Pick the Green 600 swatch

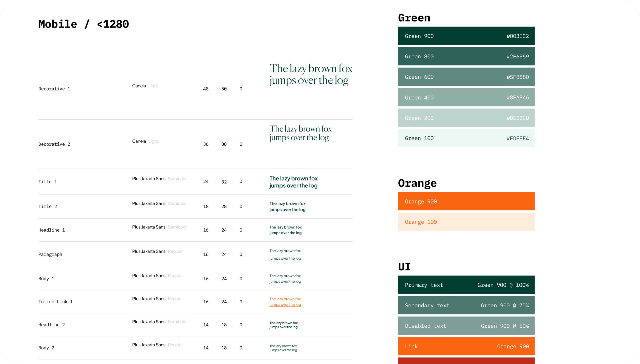(x=466, y=77)
